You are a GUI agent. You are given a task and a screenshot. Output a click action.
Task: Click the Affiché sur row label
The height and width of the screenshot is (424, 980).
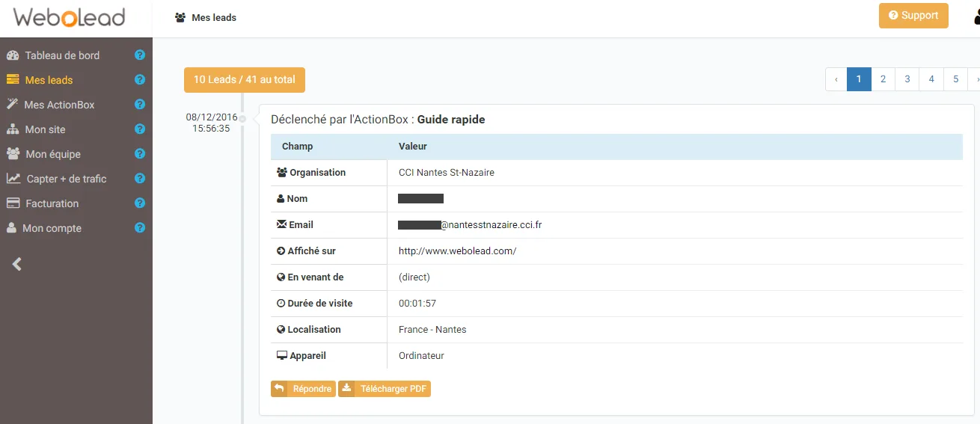click(x=306, y=251)
